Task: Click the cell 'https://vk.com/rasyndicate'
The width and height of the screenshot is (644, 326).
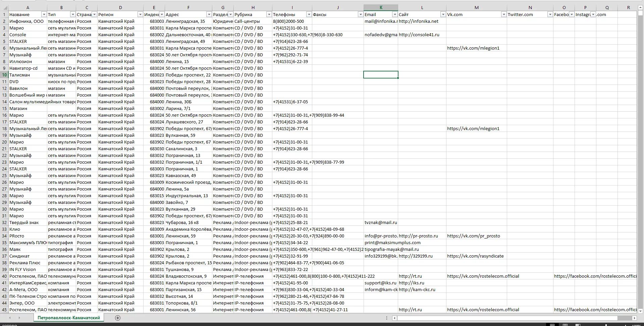Action: [x=477, y=256]
